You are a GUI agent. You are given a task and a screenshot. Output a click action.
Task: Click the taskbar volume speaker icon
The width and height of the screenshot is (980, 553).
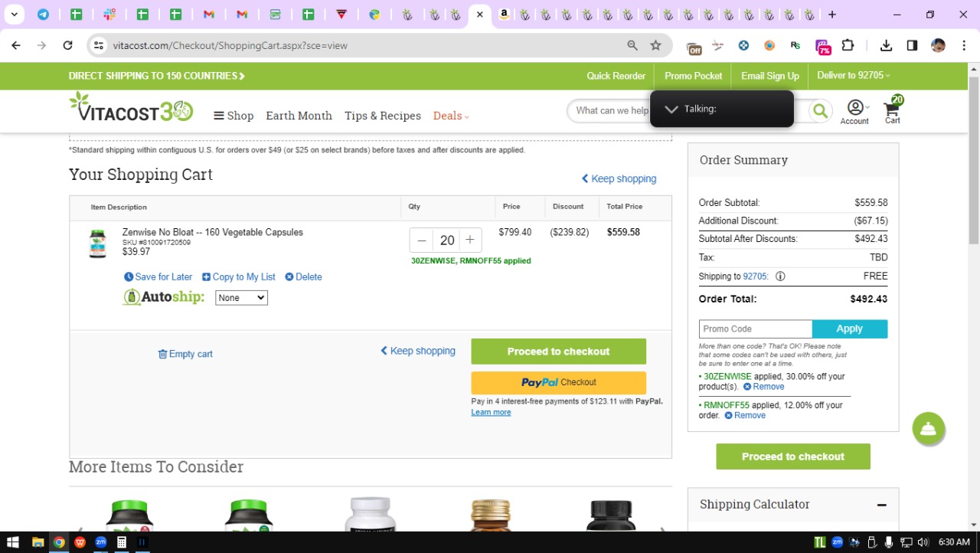coord(923,542)
